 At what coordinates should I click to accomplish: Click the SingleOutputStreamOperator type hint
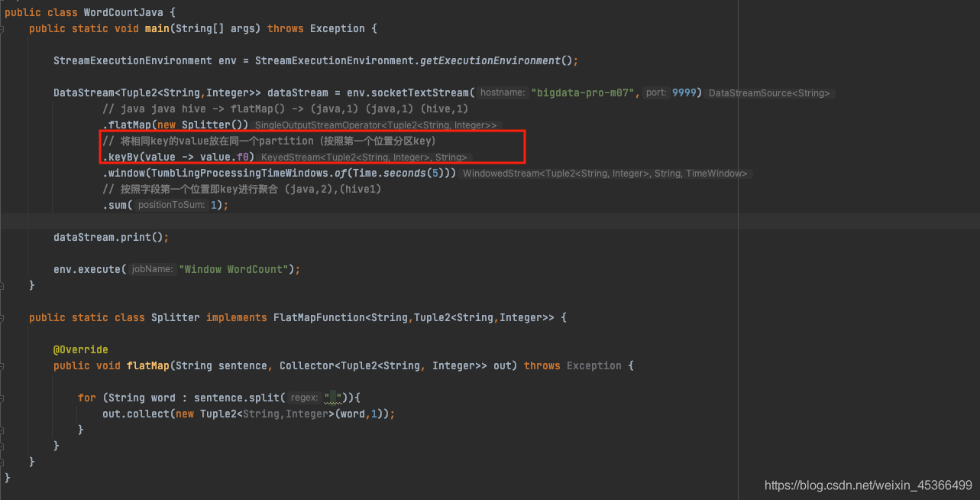click(376, 125)
